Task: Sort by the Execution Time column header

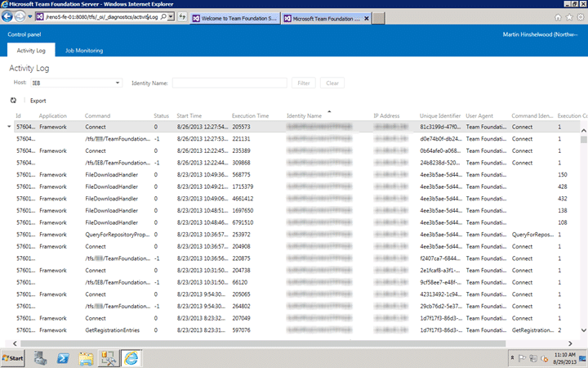Action: (x=251, y=115)
